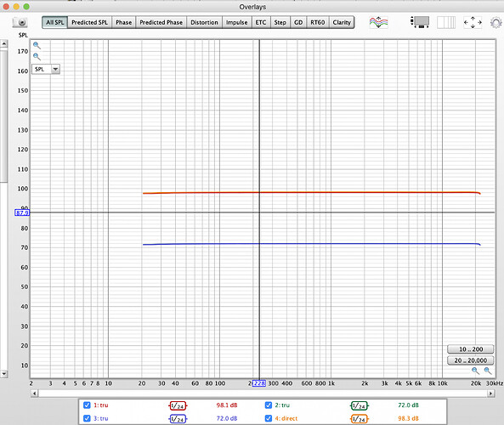Click the horizontal scrollbar left arrow
The height and width of the screenshot is (425, 504).
pos(34,394)
